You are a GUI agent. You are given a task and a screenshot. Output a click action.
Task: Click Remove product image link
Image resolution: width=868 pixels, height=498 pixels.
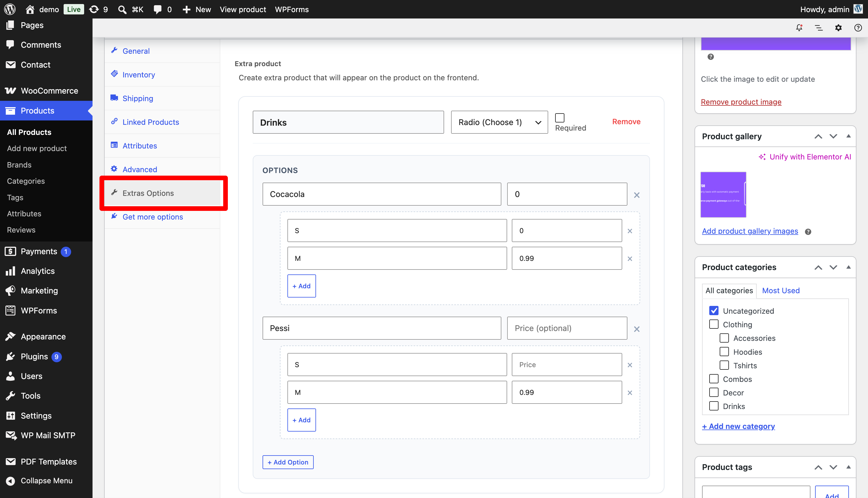tap(741, 102)
